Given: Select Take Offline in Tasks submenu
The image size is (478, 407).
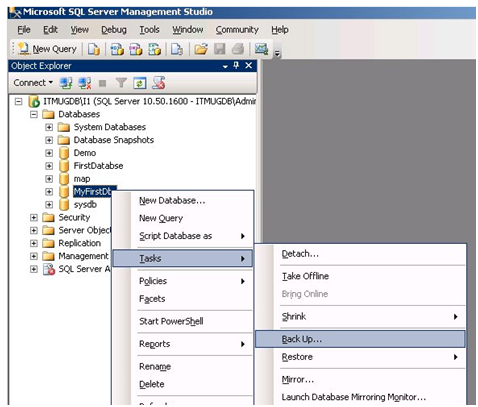Looking at the screenshot, I should [360, 276].
